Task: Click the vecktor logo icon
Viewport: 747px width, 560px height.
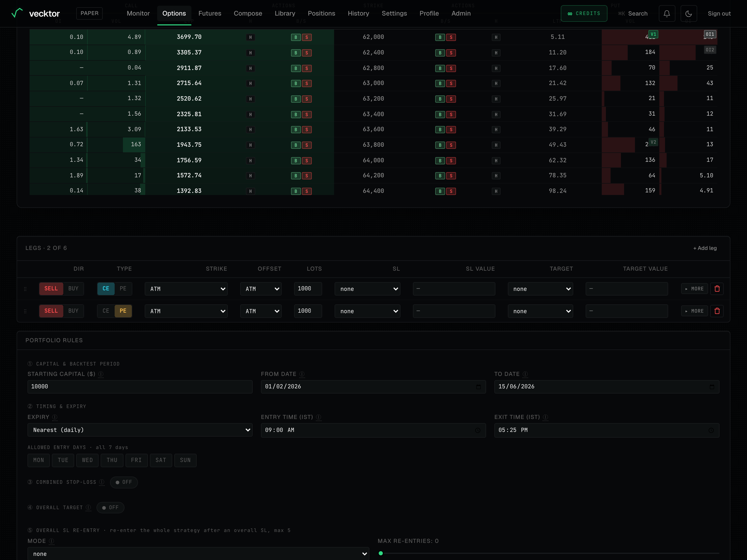Action: [17, 13]
